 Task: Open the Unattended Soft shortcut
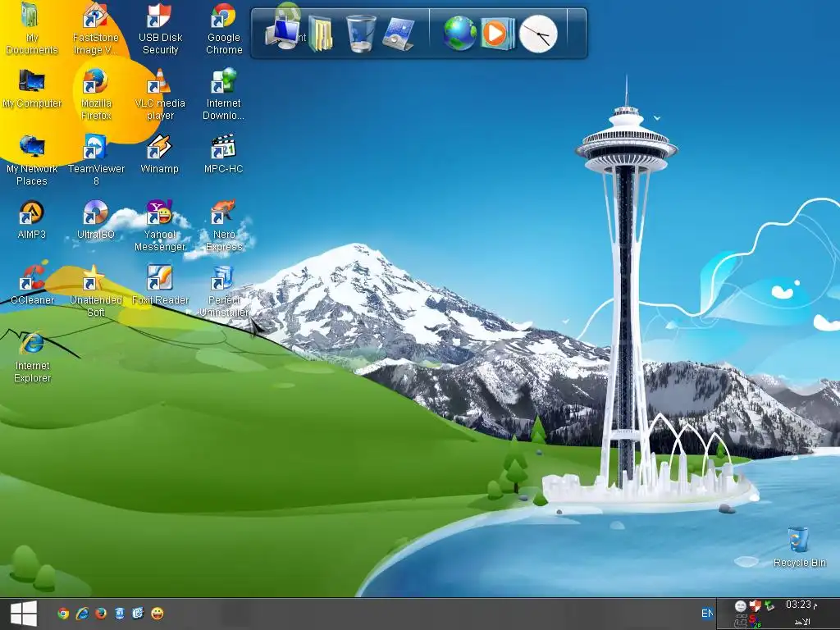(x=96, y=291)
